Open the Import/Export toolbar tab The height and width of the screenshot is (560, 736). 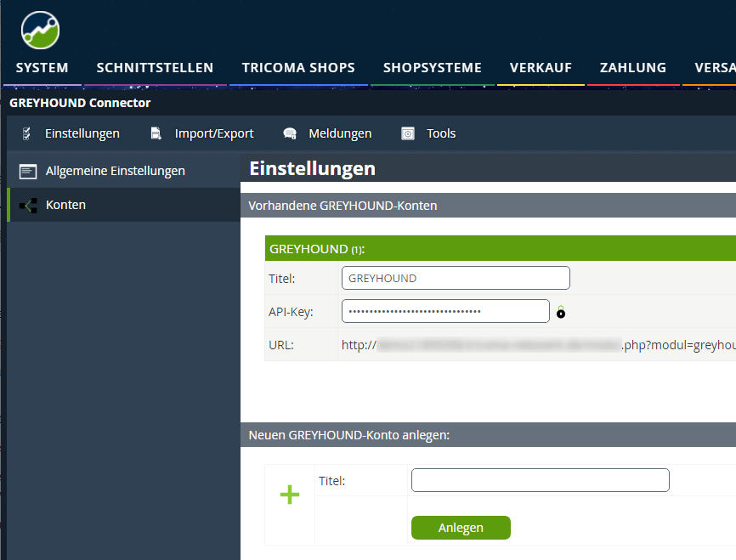click(214, 133)
